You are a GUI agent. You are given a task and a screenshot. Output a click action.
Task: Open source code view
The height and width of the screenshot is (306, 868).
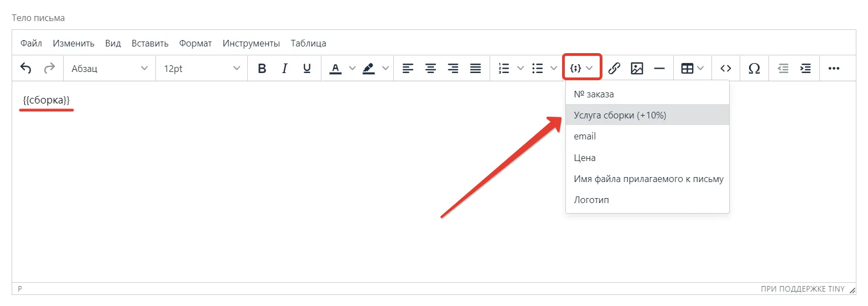coord(726,68)
